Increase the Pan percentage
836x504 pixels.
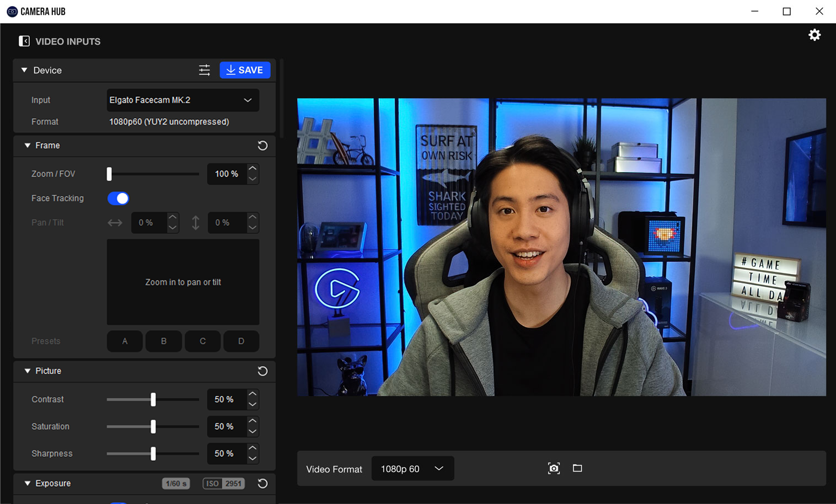(x=173, y=218)
